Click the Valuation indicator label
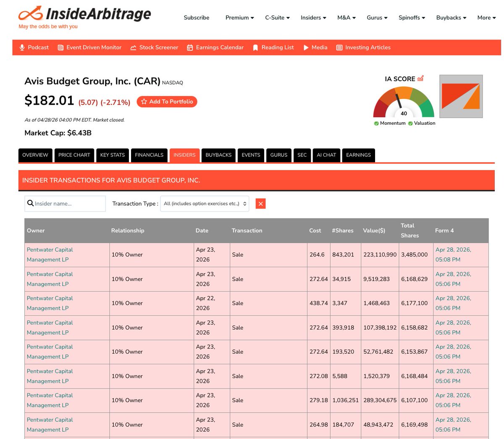Viewport: 504px width, 439px height. (425, 123)
